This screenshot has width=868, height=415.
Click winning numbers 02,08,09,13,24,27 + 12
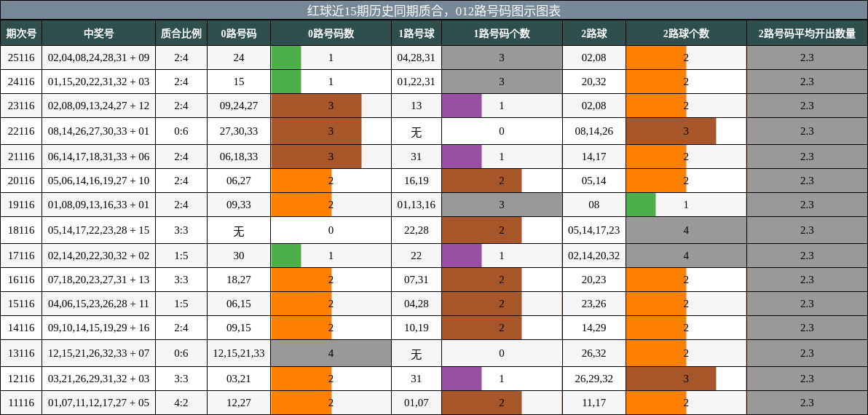click(98, 106)
